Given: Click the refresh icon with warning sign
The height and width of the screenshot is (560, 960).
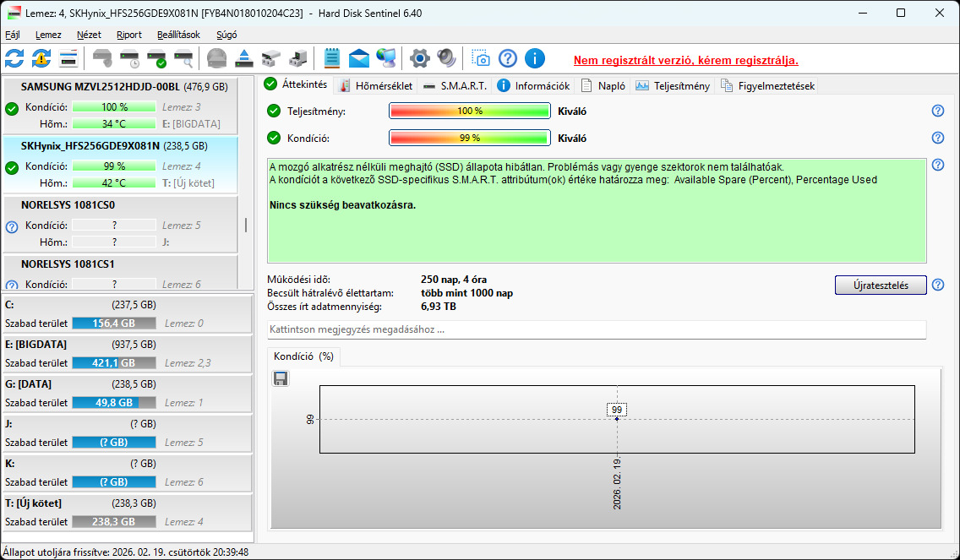Looking at the screenshot, I should coord(41,59).
